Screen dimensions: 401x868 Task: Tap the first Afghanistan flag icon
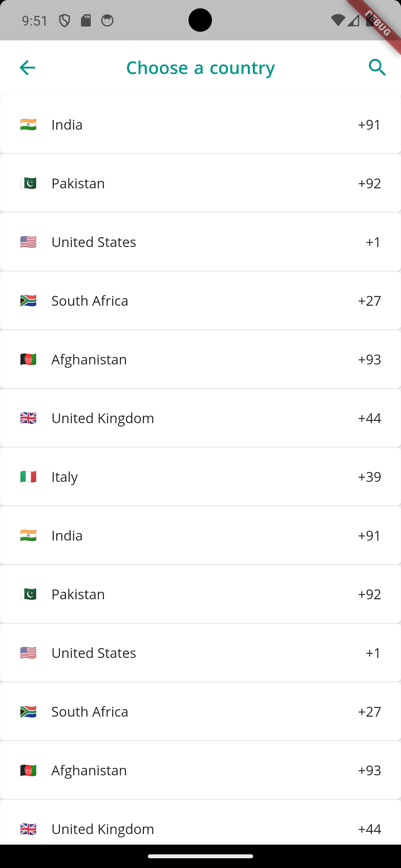point(28,359)
